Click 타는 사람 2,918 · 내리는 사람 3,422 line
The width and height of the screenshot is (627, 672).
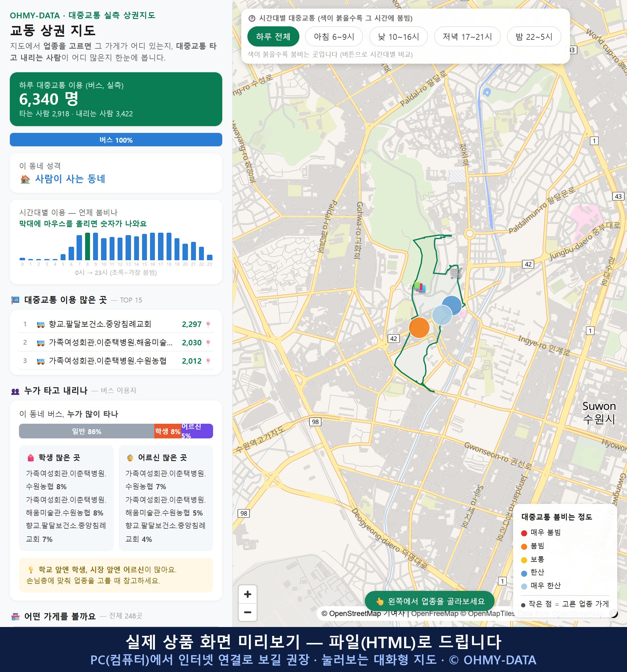click(76, 114)
